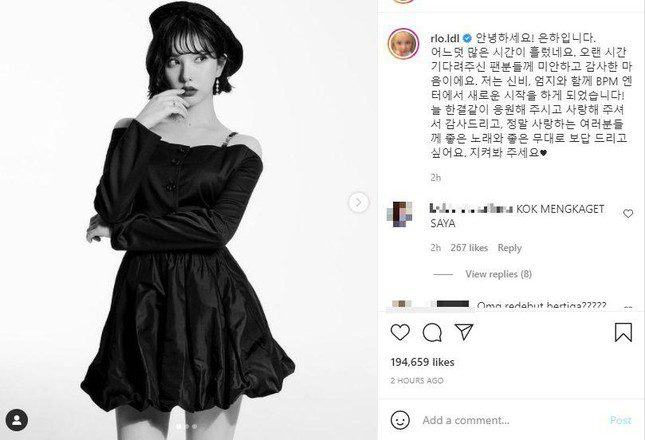The width and height of the screenshot is (645, 440).
Task: Open the emoji picker smiley icon
Action: (x=400, y=420)
